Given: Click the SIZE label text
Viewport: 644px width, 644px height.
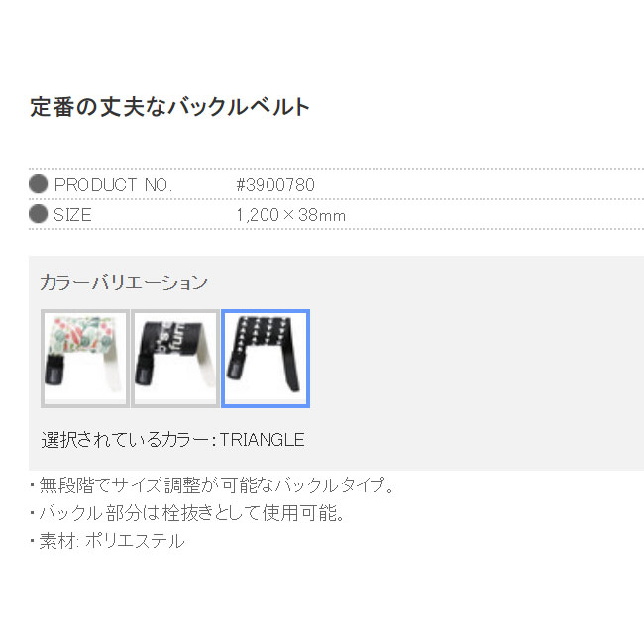Looking at the screenshot, I should pos(72,215).
